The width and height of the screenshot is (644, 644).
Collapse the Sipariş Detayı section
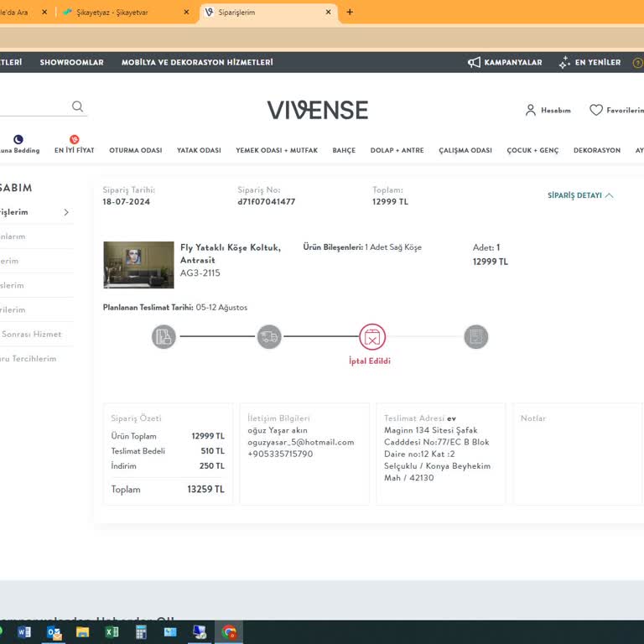click(580, 195)
